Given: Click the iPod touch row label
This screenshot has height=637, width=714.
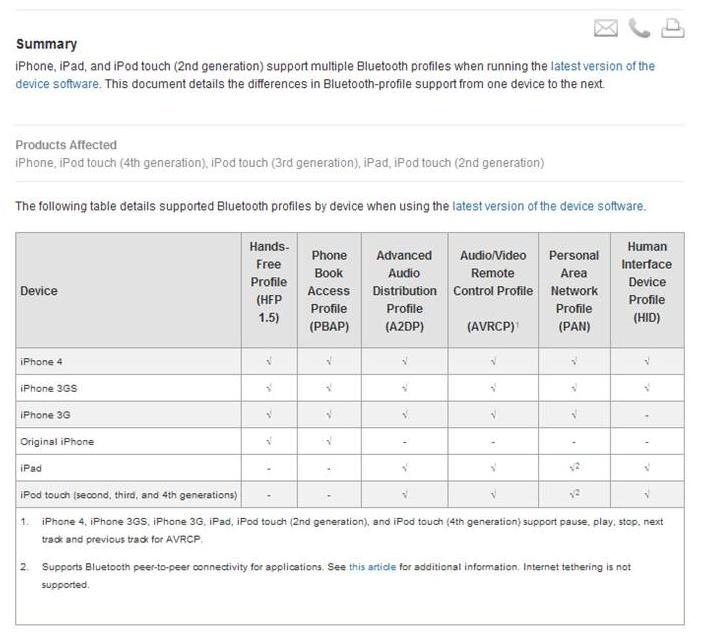Looking at the screenshot, I should click(x=128, y=495).
